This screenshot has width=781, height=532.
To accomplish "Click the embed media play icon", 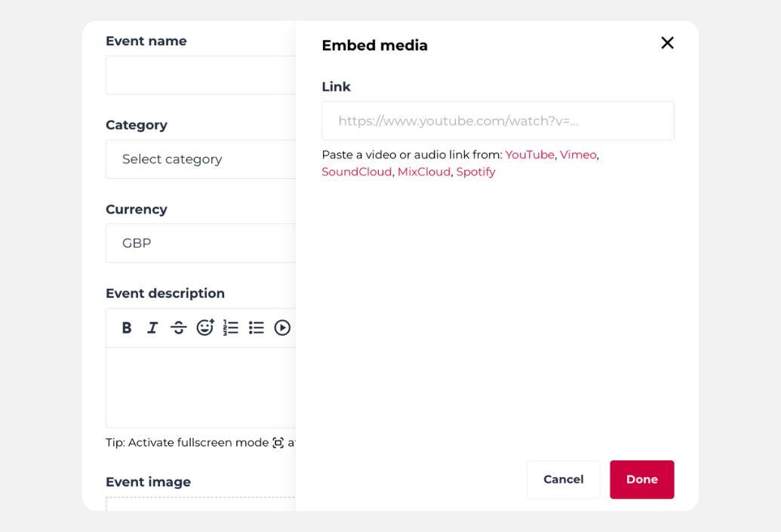I will [x=282, y=327].
